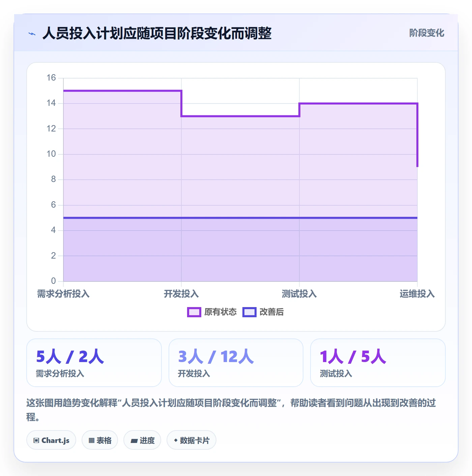Click the y-axis value 12
This screenshot has height=476, width=472.
[51, 129]
